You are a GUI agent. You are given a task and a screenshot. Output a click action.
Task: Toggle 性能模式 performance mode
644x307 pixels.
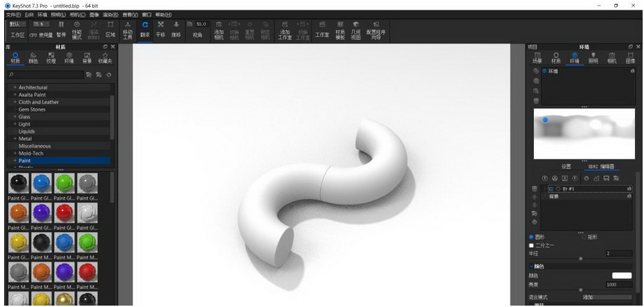point(77,30)
